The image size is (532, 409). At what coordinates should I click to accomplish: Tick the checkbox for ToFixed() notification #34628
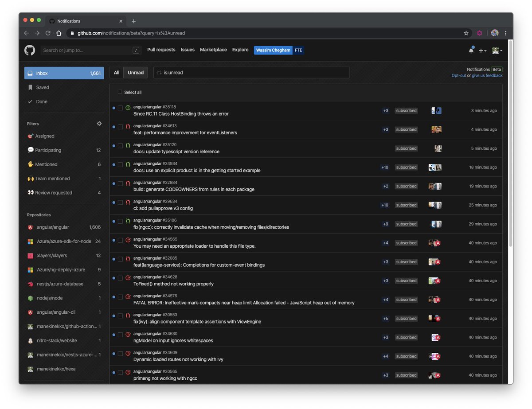(x=120, y=278)
